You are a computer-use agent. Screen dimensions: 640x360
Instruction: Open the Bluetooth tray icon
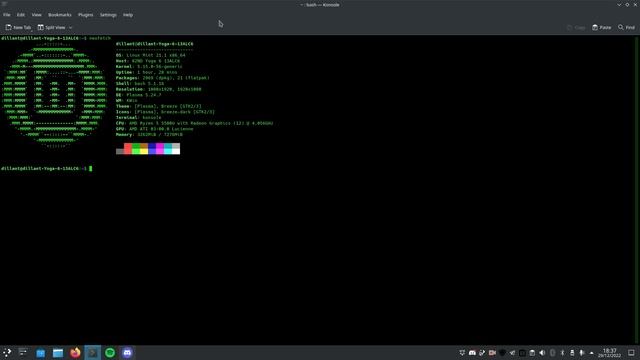pos(562,353)
